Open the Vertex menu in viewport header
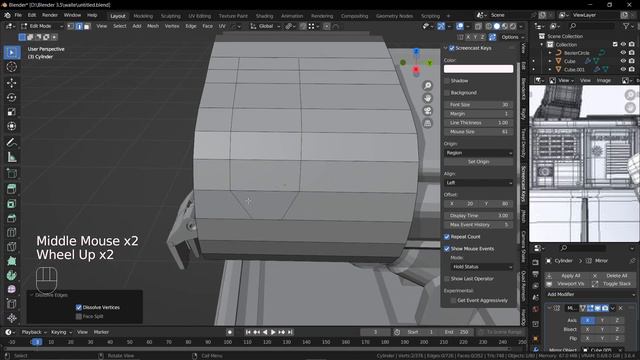 (172, 26)
